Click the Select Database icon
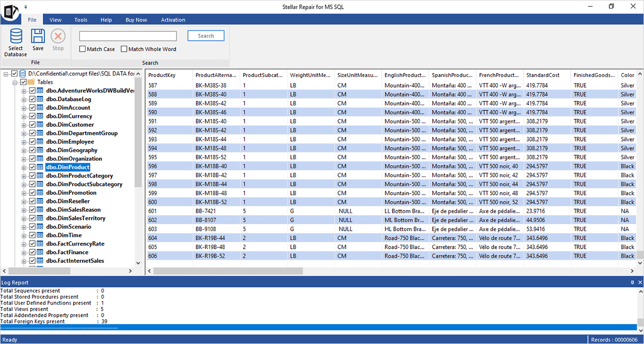This screenshot has height=344, width=644. point(16,37)
